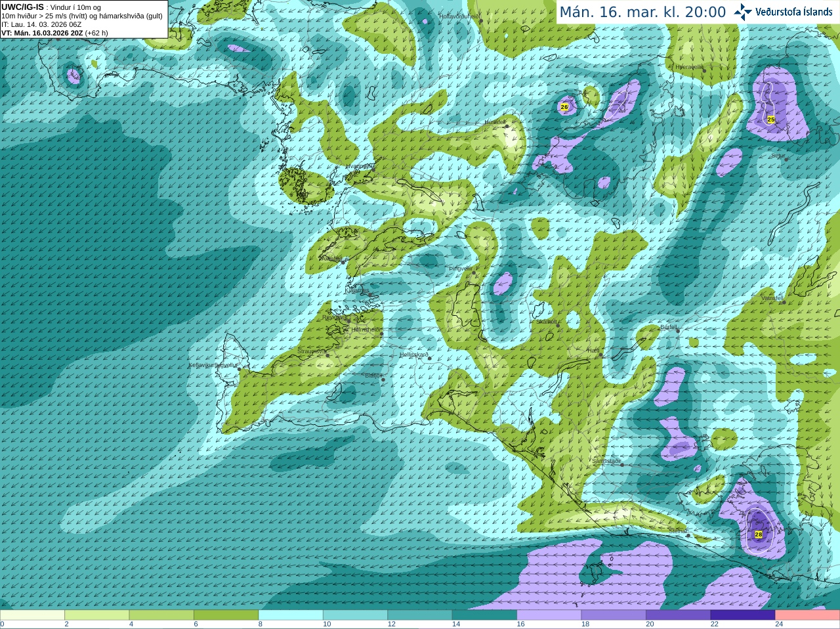Click the 0–2 m/s pale legend swatch
Screen dimensions: 840x629
[x=32, y=615]
